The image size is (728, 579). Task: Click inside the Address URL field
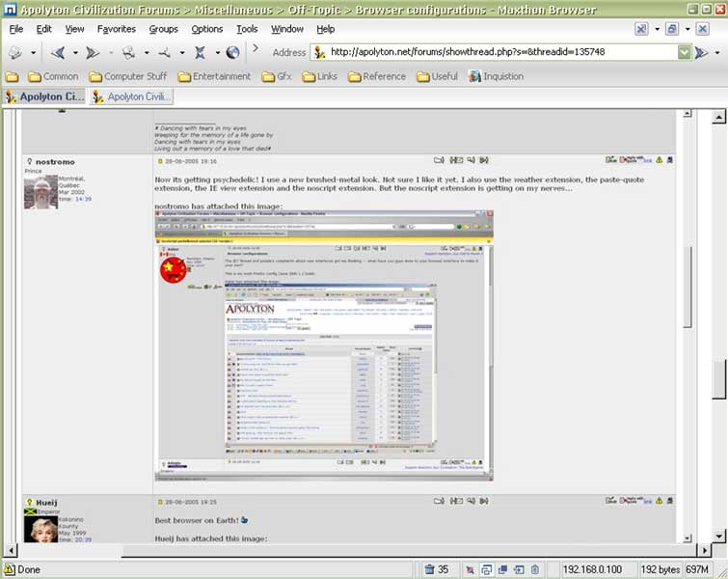coord(499,52)
